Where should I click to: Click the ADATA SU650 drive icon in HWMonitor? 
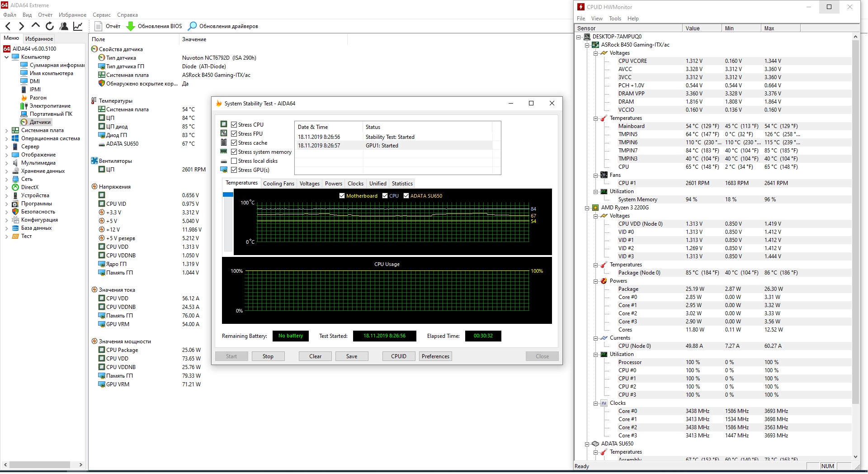tap(595, 444)
